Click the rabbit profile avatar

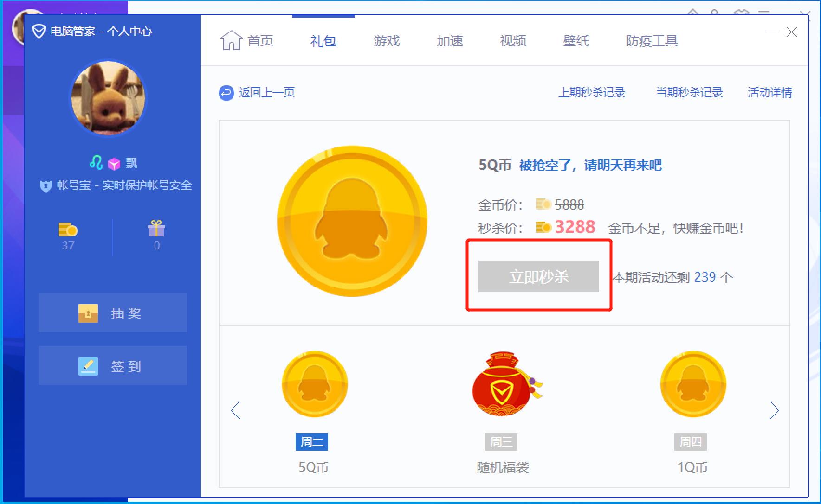click(x=108, y=98)
